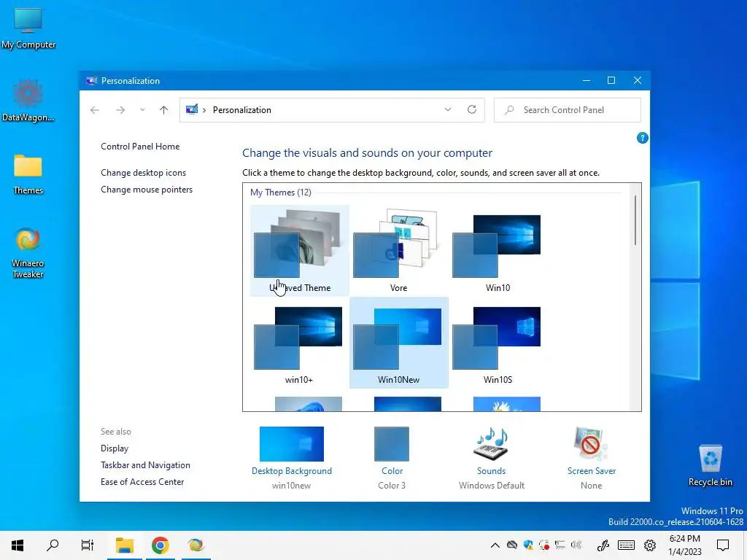
Task: Open the Windows Start button
Action: tap(18, 545)
